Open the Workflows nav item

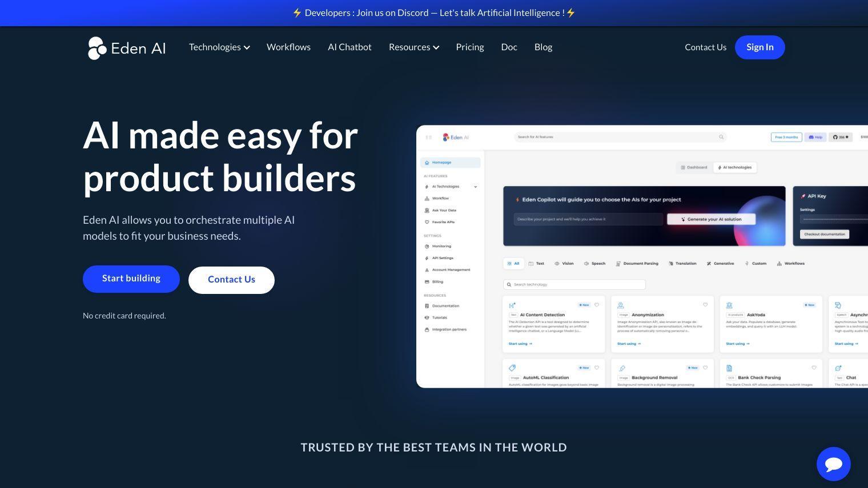[288, 47]
